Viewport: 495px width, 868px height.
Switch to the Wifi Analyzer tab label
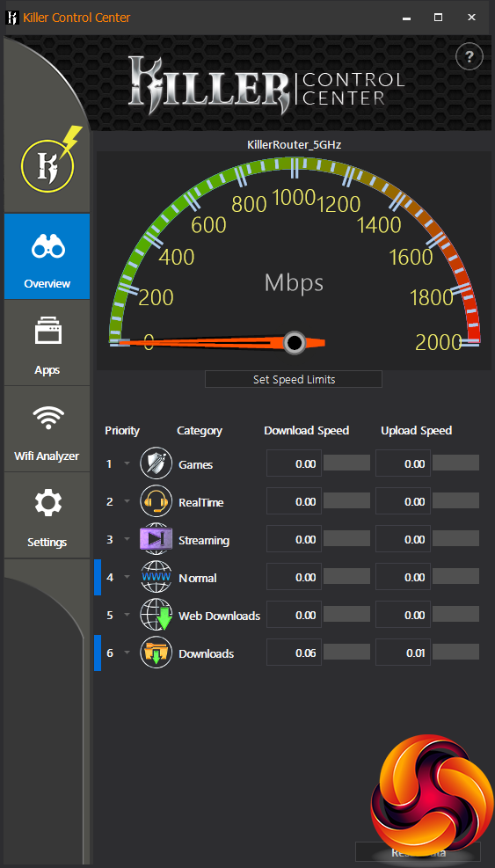coord(47,456)
